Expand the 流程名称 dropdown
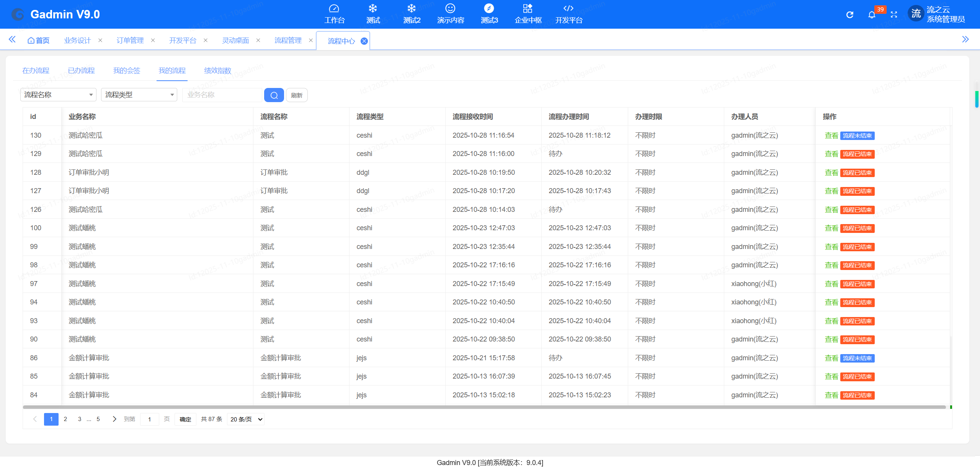The height and width of the screenshot is (470, 980). tap(58, 94)
